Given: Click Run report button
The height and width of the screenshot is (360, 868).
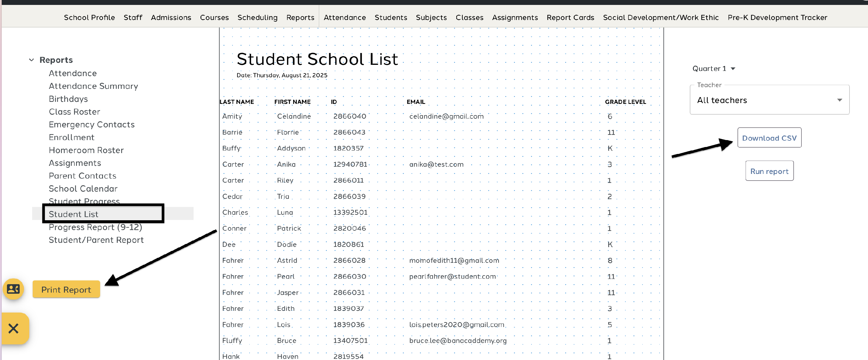Looking at the screenshot, I should (769, 171).
